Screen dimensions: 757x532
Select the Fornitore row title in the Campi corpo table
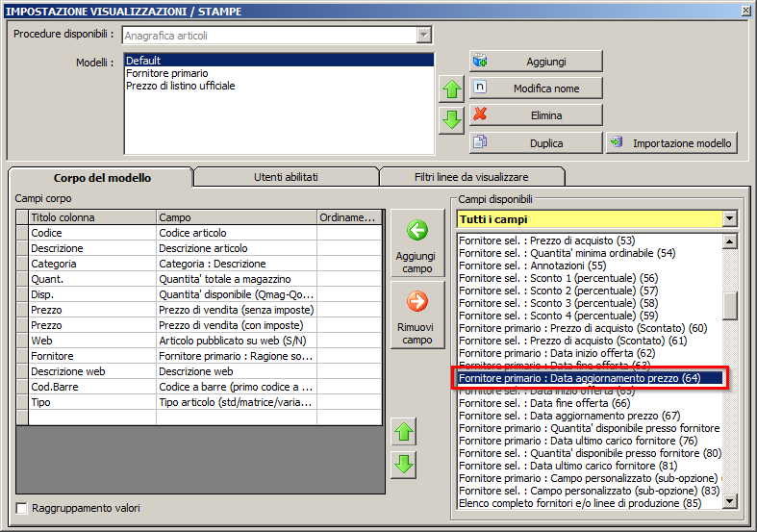[92, 356]
